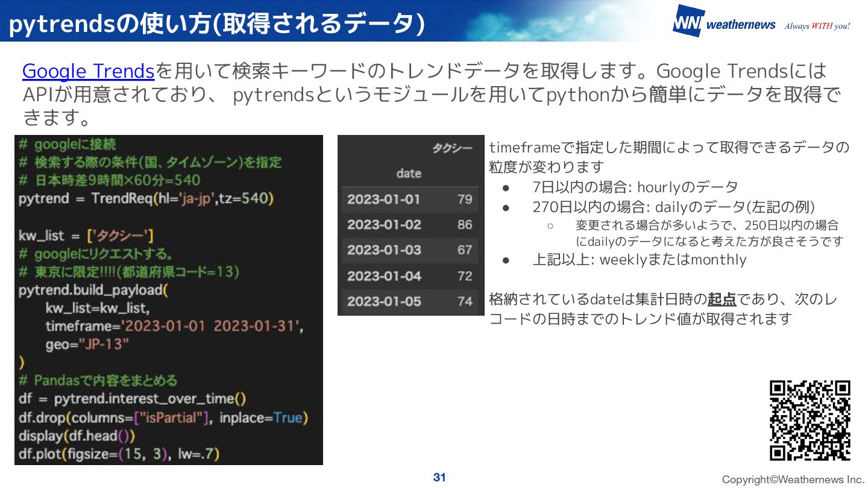Click the slide title 'pytrendsの使い方(取得されるデータ)'
868x488 pixels.
(x=217, y=23)
